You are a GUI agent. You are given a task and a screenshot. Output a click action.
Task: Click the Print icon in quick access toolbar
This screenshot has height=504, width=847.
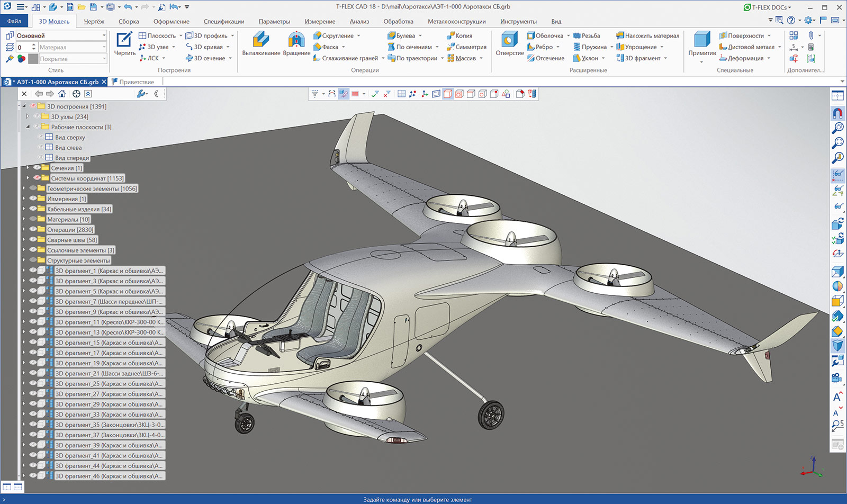click(x=111, y=7)
